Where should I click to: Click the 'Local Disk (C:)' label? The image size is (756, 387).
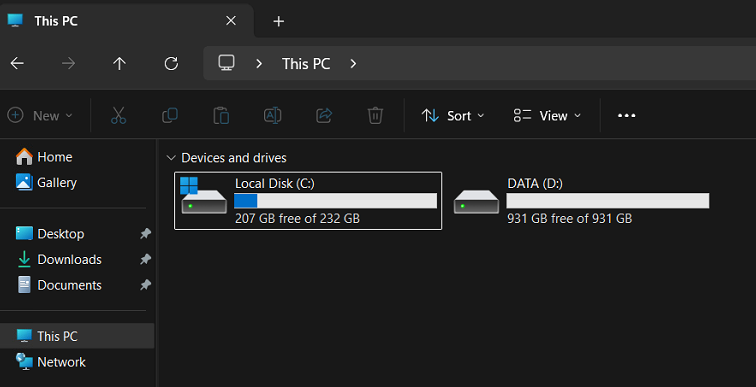coord(275,183)
